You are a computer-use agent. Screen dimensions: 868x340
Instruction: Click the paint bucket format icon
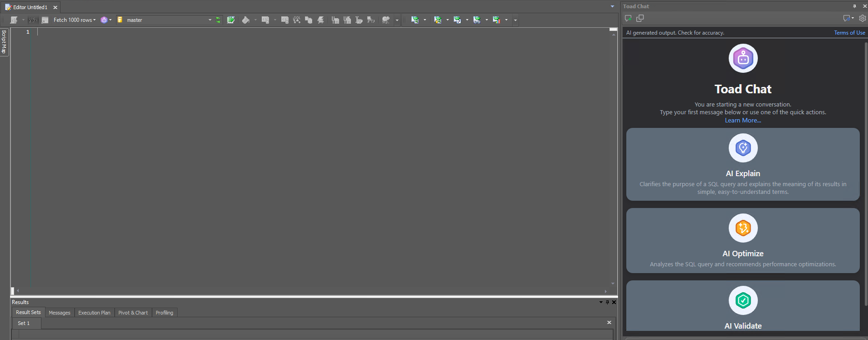(x=246, y=20)
